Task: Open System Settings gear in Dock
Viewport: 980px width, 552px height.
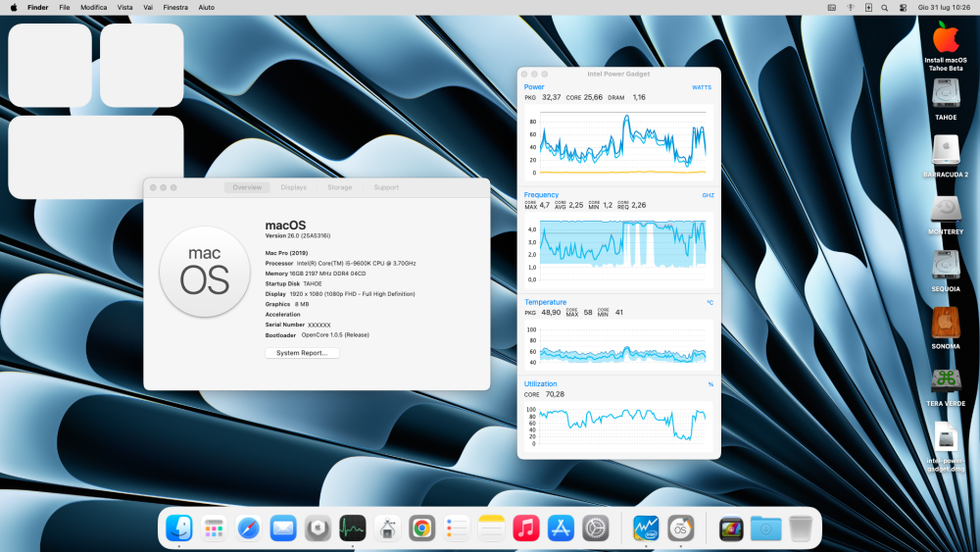Action: (596, 528)
